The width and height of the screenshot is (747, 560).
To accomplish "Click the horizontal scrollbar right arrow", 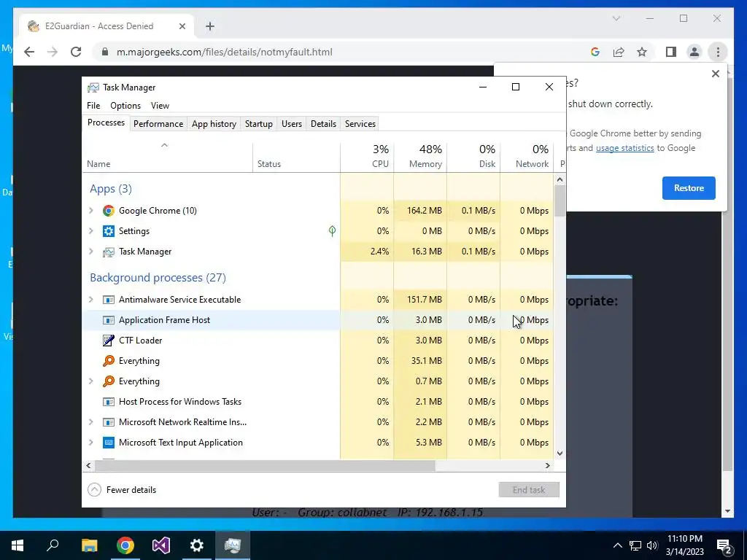I will click(548, 466).
